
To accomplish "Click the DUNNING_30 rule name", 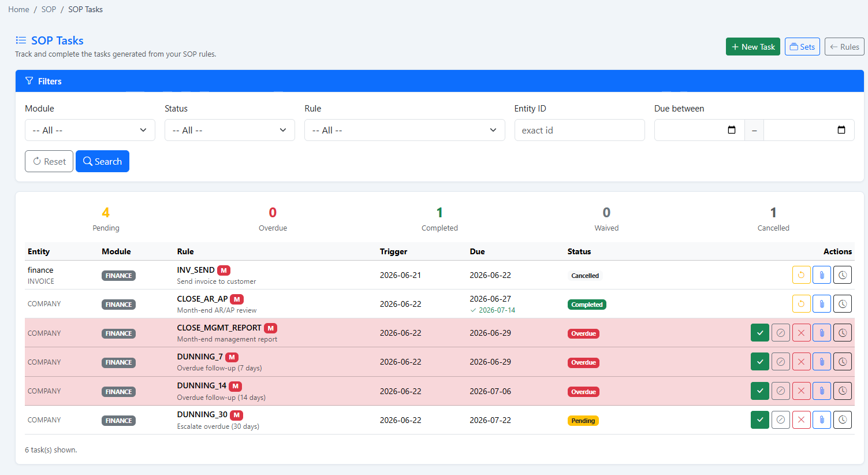I will tap(202, 414).
